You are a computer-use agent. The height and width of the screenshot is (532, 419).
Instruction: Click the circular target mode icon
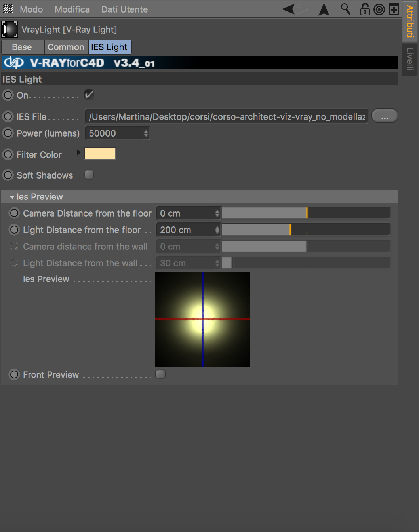tap(379, 9)
